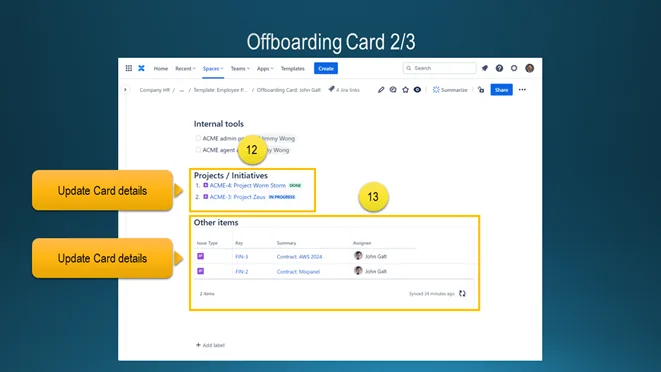661x372 pixels.
Task: Open page restrictions lock icon
Action: [481, 90]
